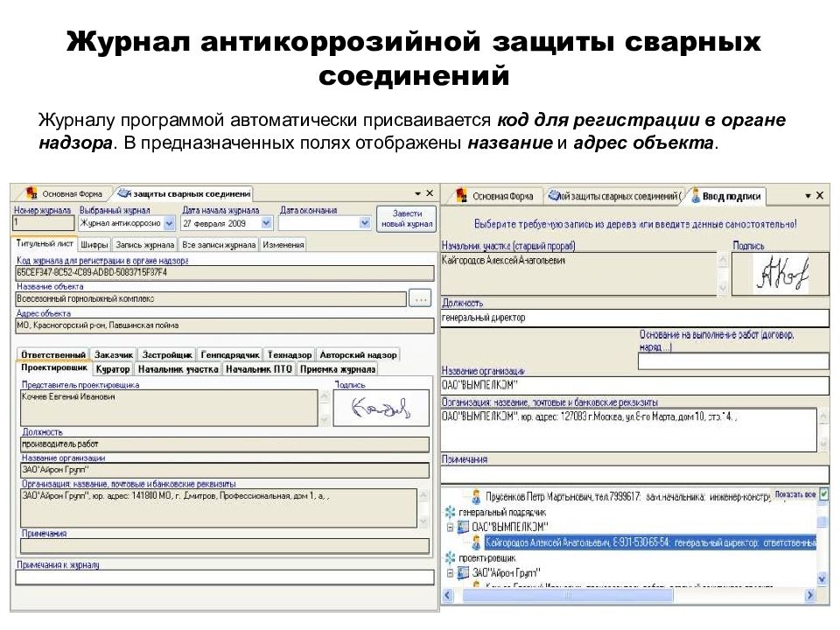
Task: Open Дата окончания dropdown
Action: coord(364,223)
